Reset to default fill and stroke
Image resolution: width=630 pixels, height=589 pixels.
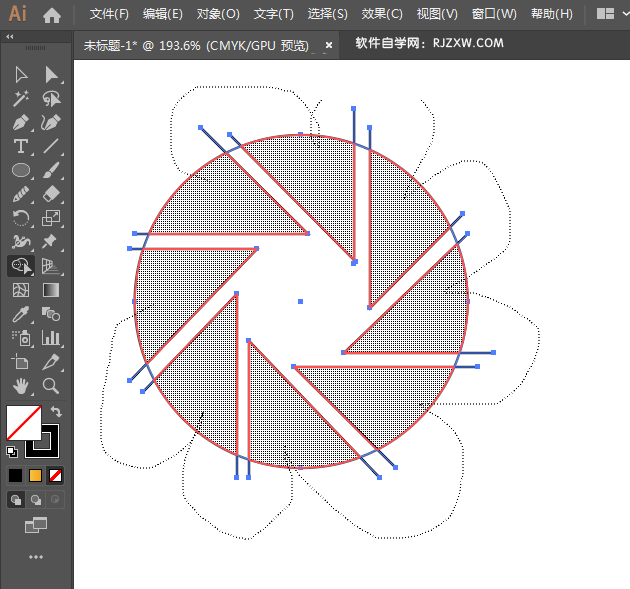(12, 452)
